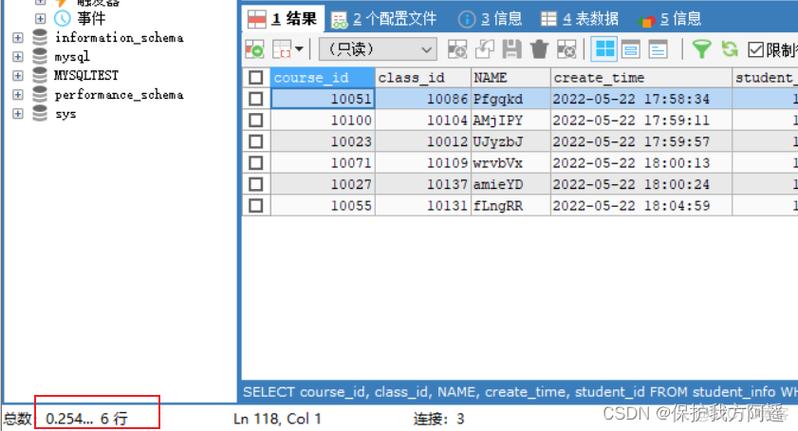Click the insert new row icon
798x431 pixels.
pyautogui.click(x=457, y=49)
